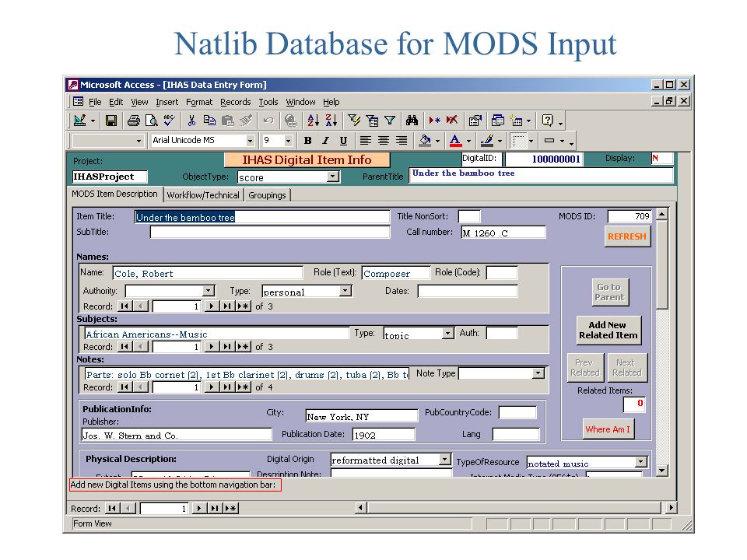Click the Find binoculars icon
This screenshot has height=560, width=747.
[412, 121]
